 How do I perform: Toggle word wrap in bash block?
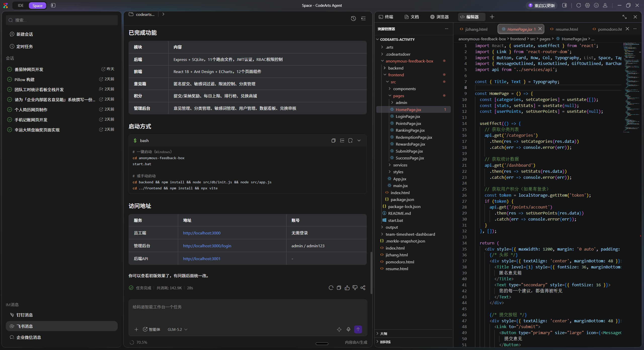coord(342,141)
